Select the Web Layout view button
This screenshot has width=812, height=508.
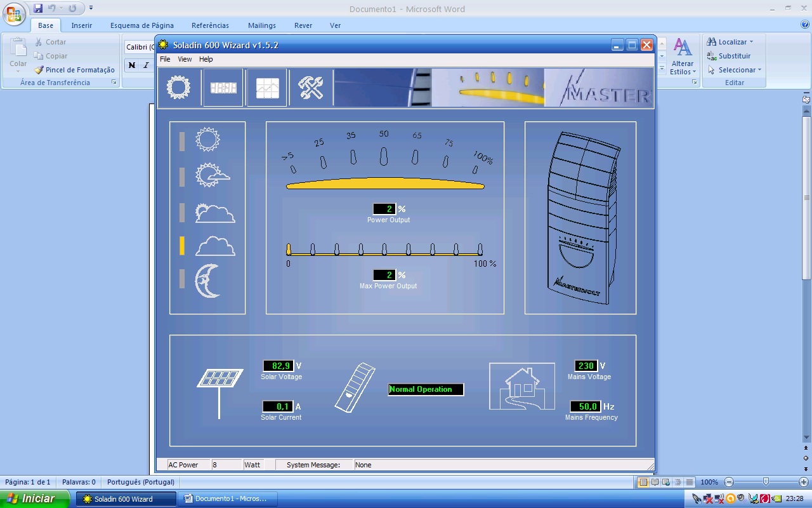(667, 483)
